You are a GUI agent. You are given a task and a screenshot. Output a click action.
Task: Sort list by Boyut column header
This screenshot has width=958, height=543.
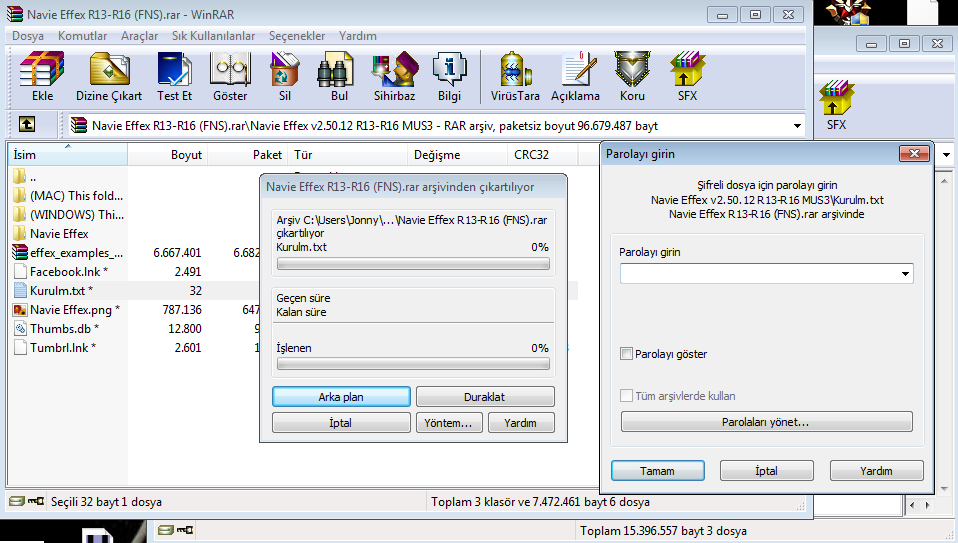point(167,155)
